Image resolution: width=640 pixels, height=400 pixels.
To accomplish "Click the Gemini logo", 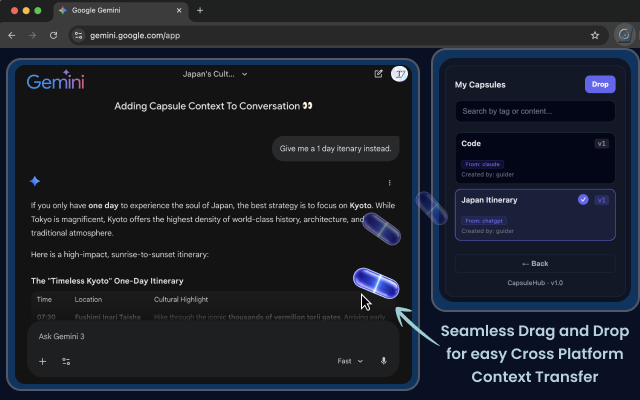I will tap(56, 80).
